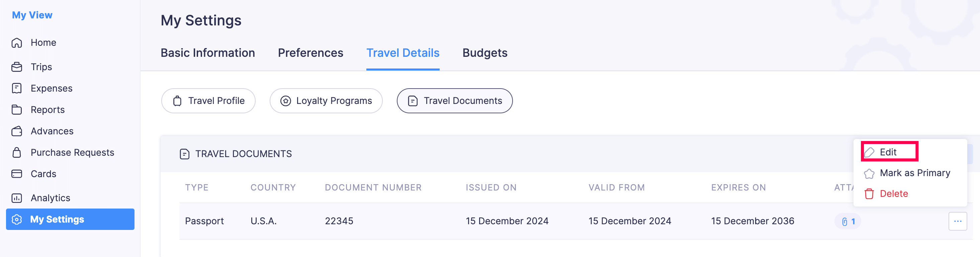
Task: Switch to the Basic Information tab
Action: (x=208, y=53)
